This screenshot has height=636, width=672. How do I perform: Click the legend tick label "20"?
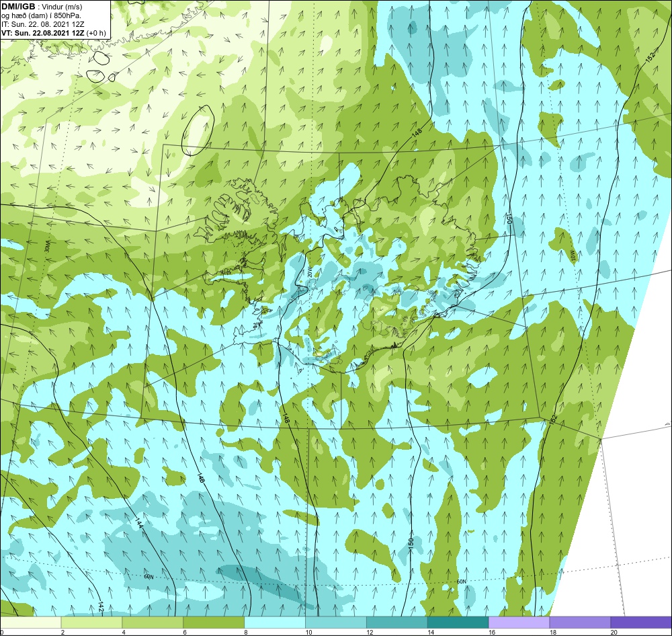pos(614,632)
